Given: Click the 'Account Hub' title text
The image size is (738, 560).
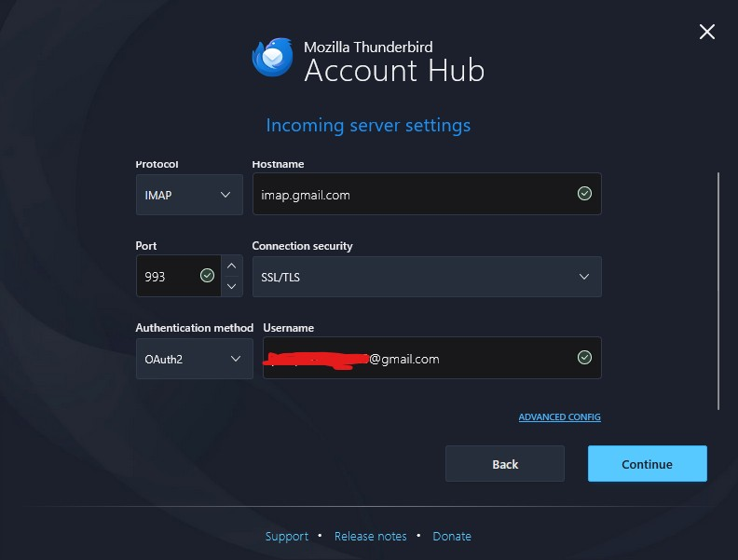Looking at the screenshot, I should pyautogui.click(x=394, y=71).
